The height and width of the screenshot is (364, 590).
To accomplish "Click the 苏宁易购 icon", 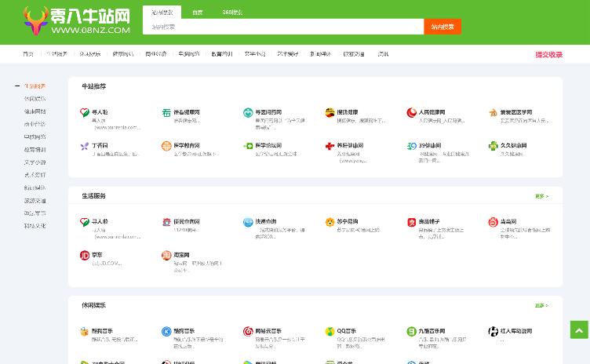I will click(330, 222).
